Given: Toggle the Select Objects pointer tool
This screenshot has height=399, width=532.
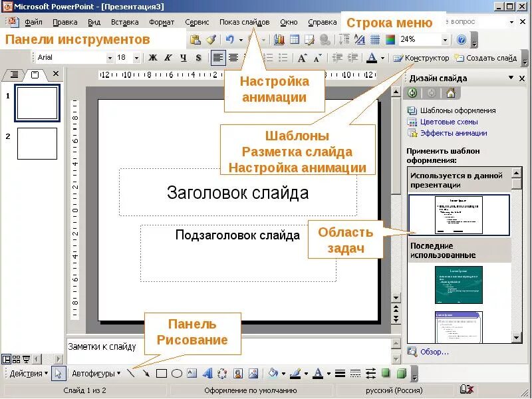Looking at the screenshot, I should 59,374.
